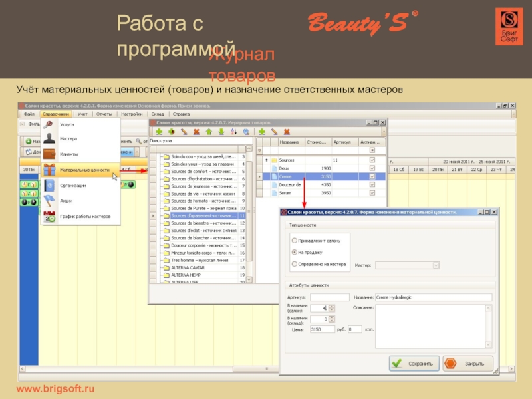The image size is (532, 399).
Task: Select the Принадлежит салону radio button
Action: click(294, 241)
